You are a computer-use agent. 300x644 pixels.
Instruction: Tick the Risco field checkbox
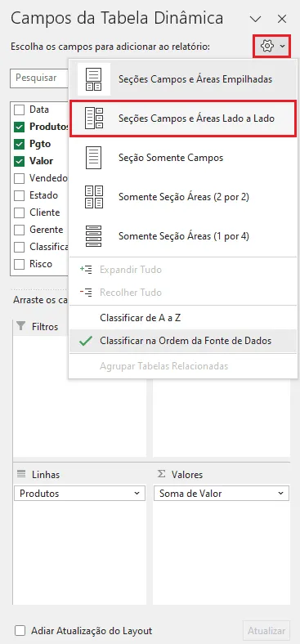click(x=20, y=264)
